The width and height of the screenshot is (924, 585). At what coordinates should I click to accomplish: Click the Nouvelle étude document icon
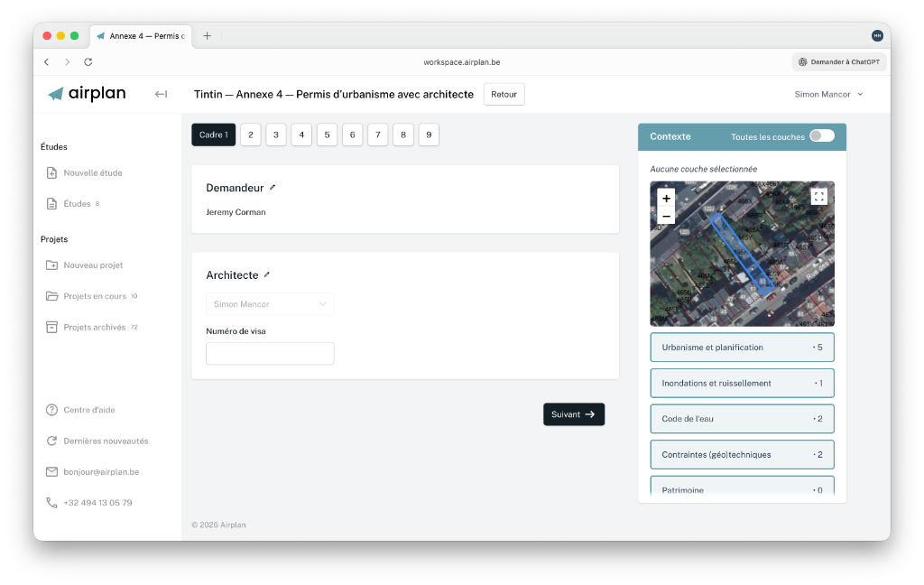point(51,172)
